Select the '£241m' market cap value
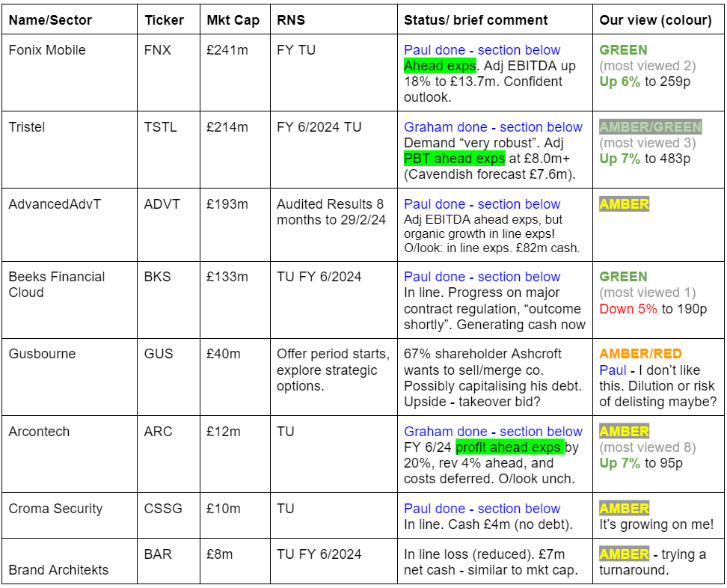This screenshot has height=588, width=727. 227,50
